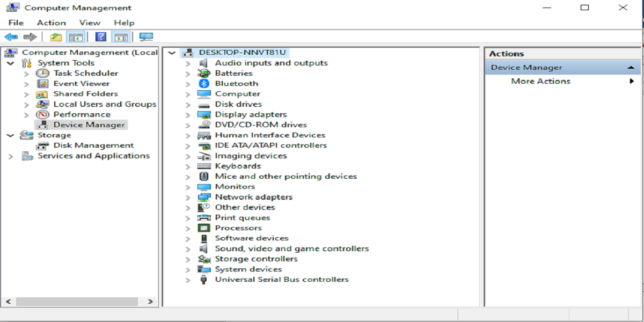Open the View menu

(x=90, y=23)
